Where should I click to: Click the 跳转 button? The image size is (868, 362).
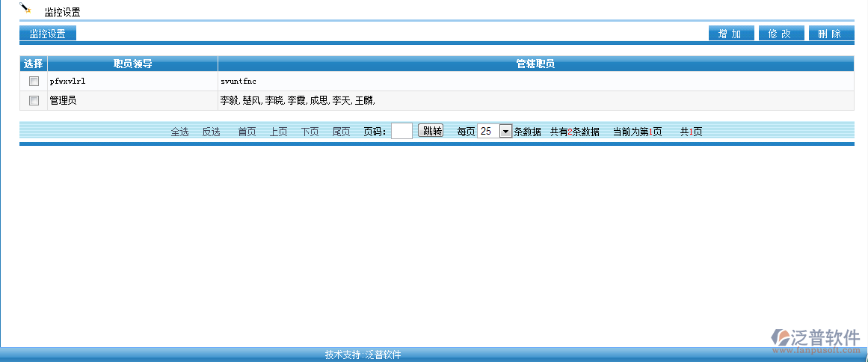click(431, 131)
